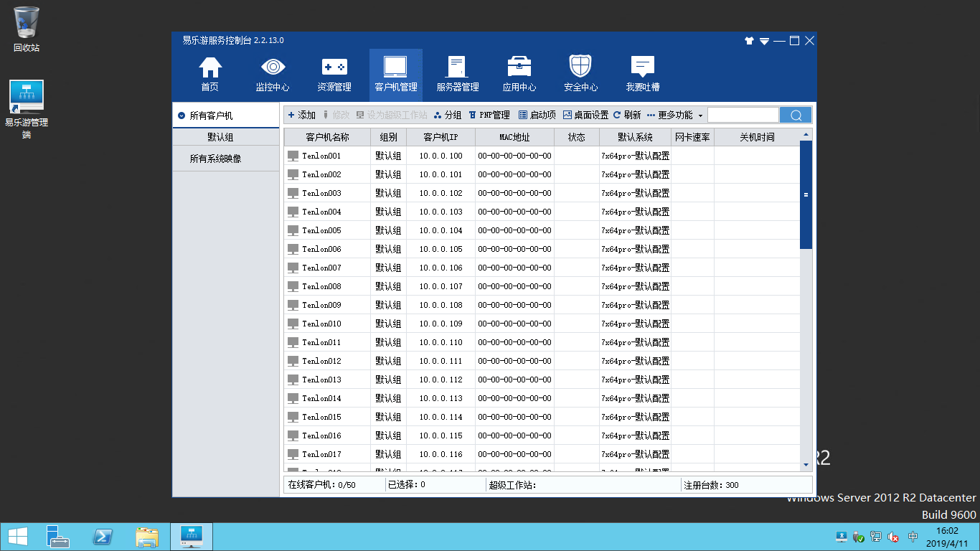Click the MAC address cell of Tenlon017

(514, 454)
